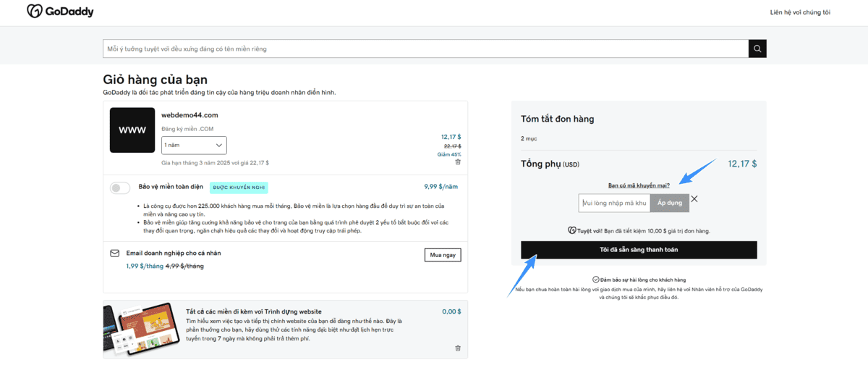
Task: Click the Áp dụng promo button
Action: point(670,203)
